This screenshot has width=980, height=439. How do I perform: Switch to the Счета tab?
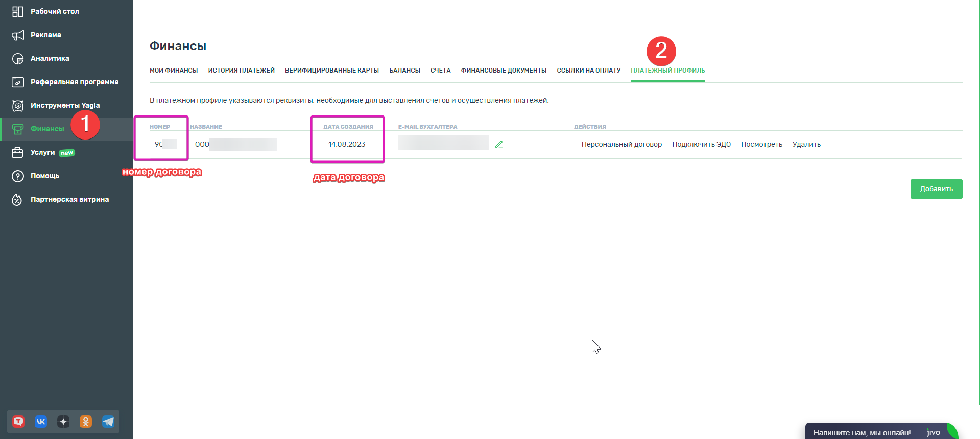click(x=441, y=71)
